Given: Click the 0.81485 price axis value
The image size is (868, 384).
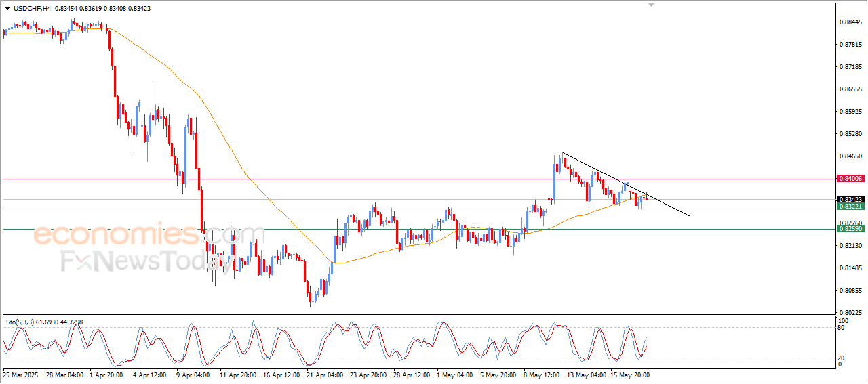Looking at the screenshot, I should (x=850, y=268).
